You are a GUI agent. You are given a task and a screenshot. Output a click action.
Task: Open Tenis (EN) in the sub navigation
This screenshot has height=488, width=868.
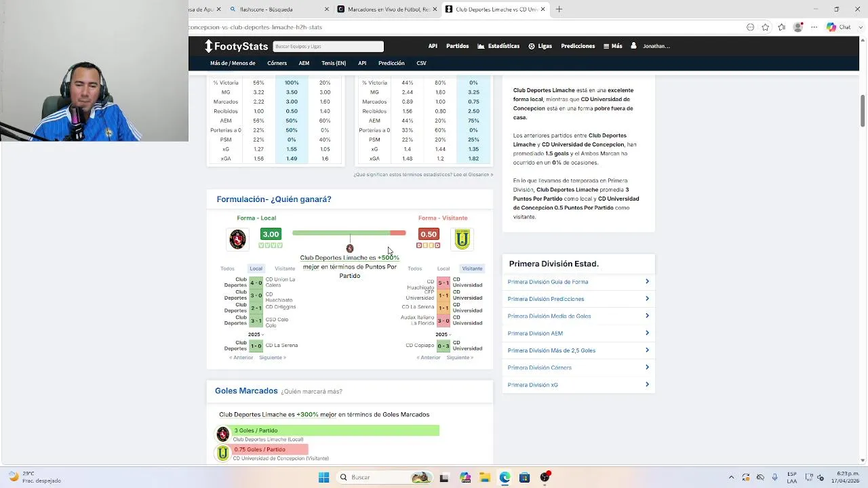click(334, 63)
